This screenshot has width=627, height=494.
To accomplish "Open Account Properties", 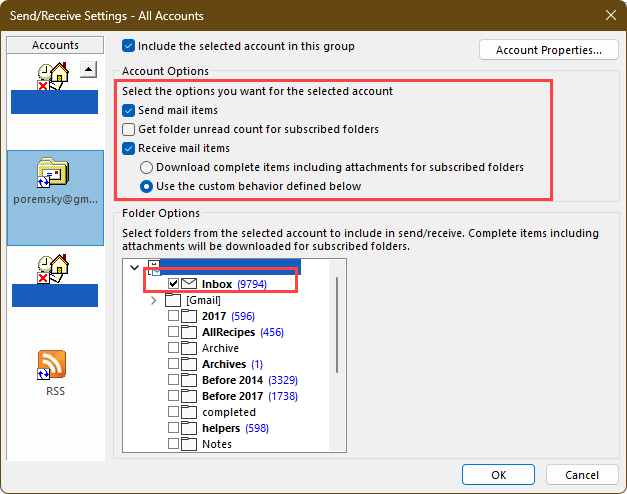I will (x=549, y=50).
